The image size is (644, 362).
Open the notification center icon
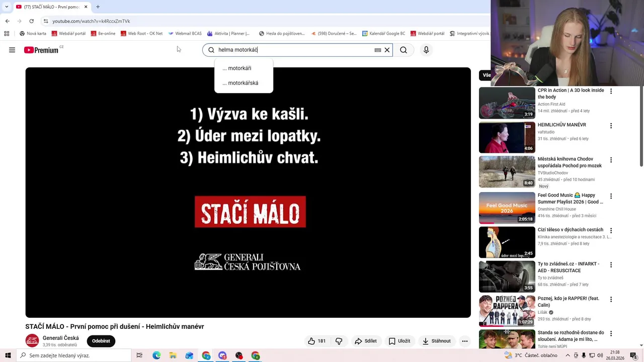pos(634,355)
